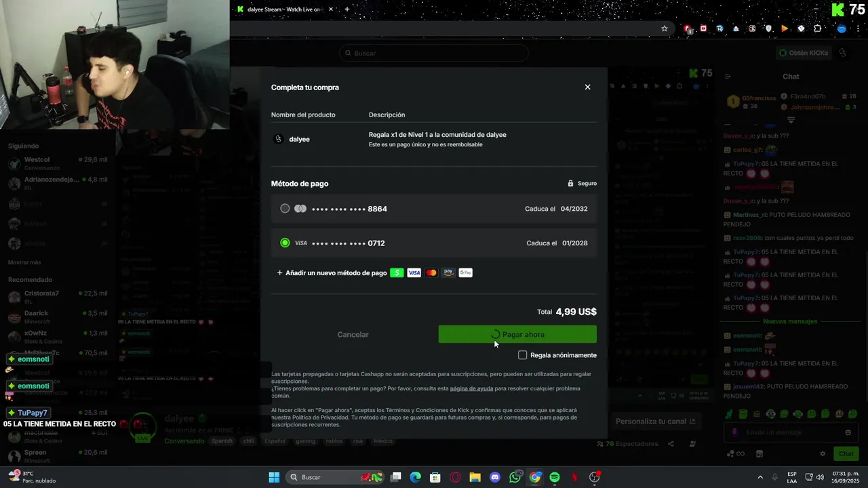The image size is (868, 488).
Task: Click the green Pagar ahora button
Action: 517,334
